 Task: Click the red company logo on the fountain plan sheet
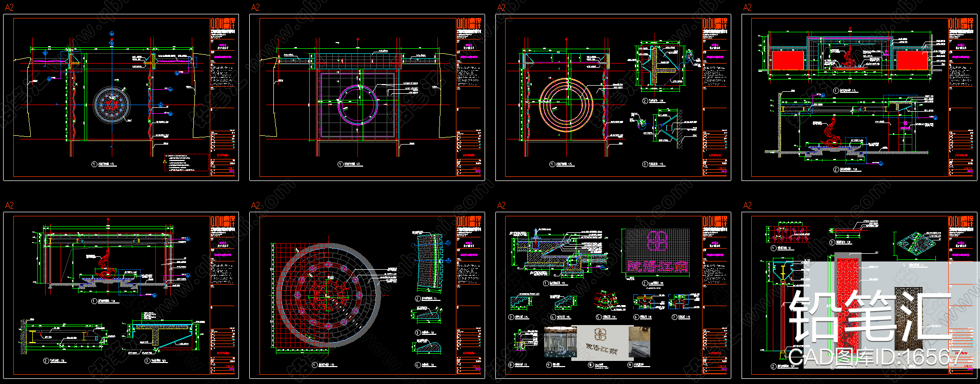coord(223,24)
